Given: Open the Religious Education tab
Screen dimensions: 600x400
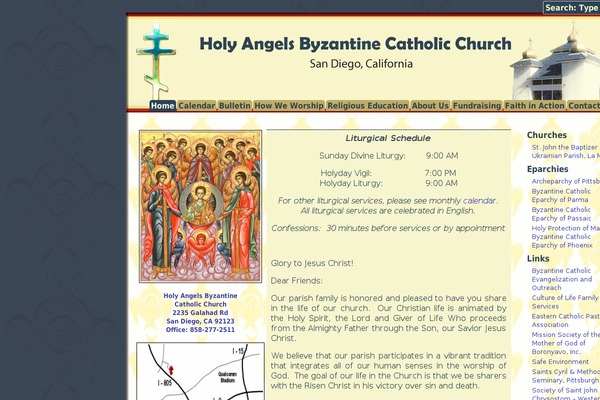Looking at the screenshot, I should (368, 106).
